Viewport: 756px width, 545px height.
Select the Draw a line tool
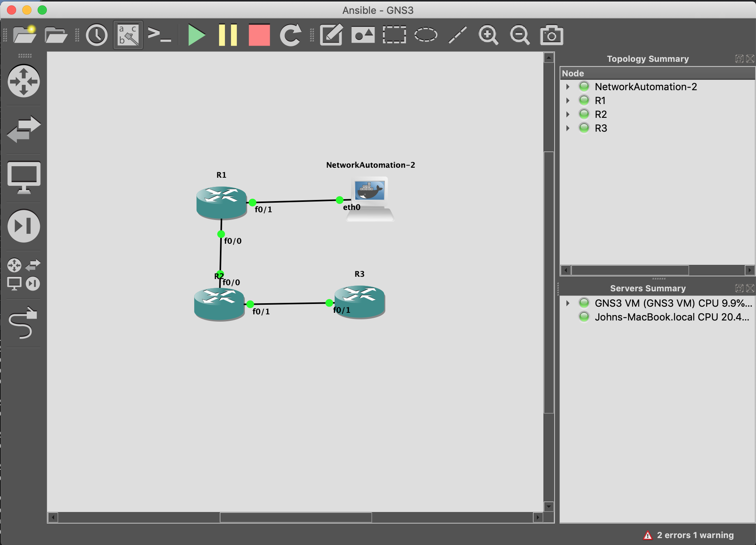(457, 35)
